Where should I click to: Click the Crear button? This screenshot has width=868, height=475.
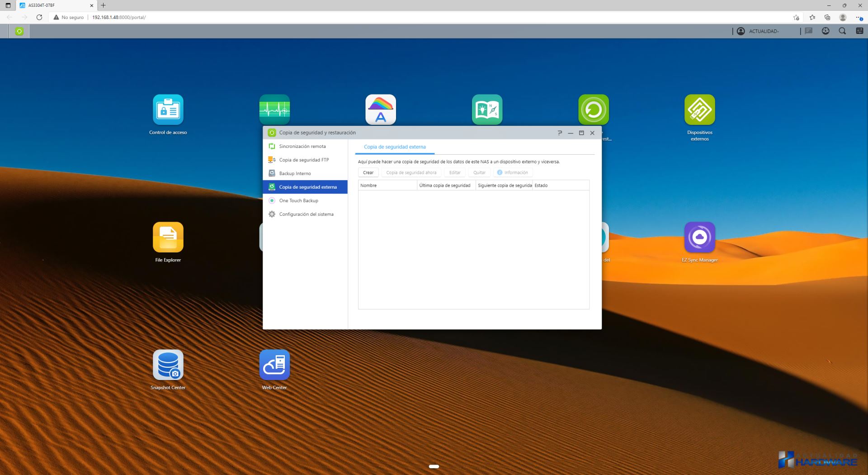pos(368,173)
